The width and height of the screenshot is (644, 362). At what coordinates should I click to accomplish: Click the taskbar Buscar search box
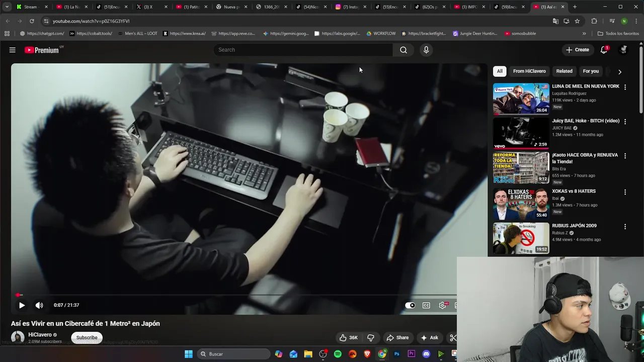tap(233, 354)
